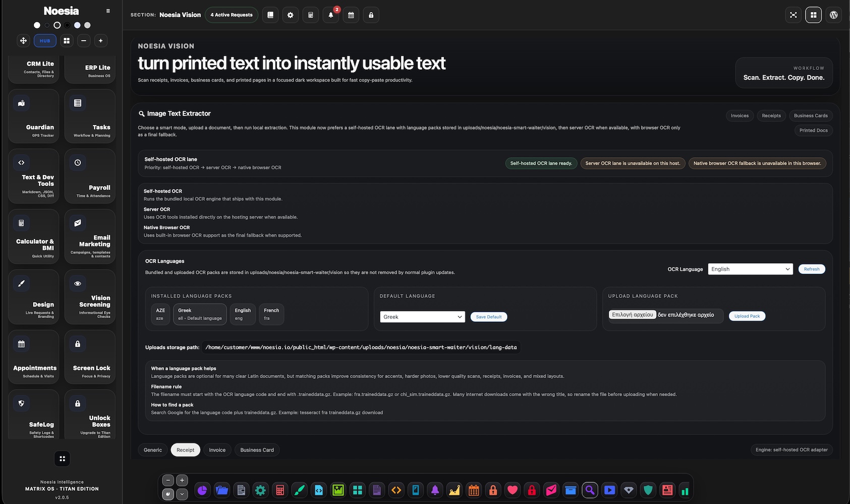Click the lock icon in the top bar
The image size is (850, 504).
pyautogui.click(x=371, y=15)
